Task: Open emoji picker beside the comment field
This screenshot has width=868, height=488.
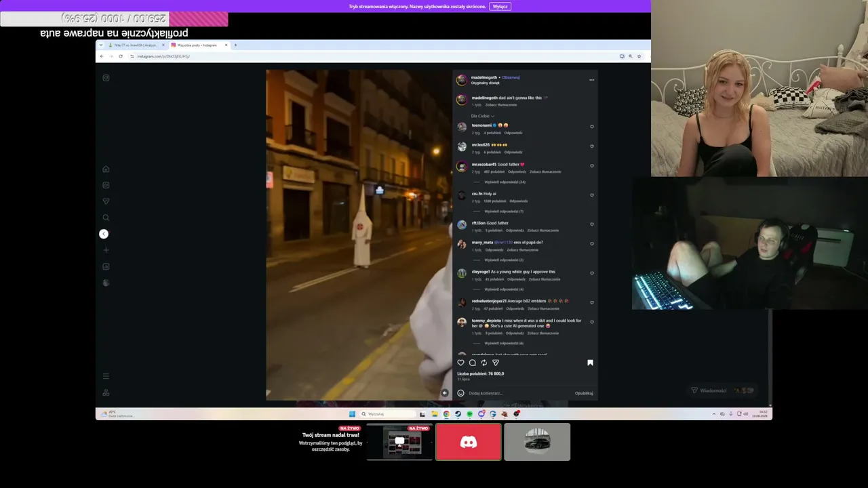Action: [461, 393]
